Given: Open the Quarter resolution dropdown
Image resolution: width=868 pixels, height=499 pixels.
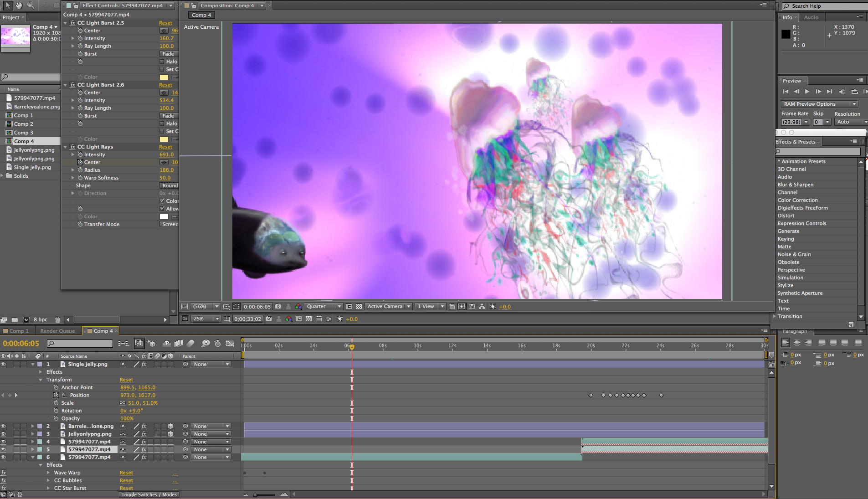Looking at the screenshot, I should click(324, 307).
